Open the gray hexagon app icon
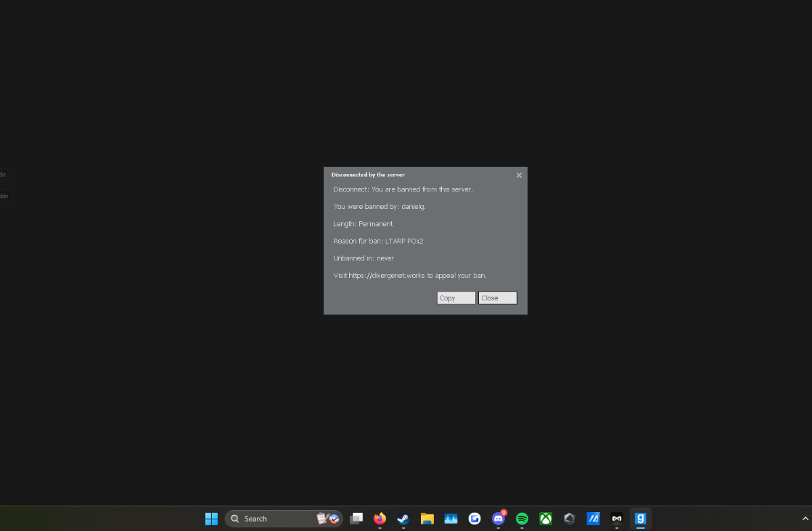 [x=569, y=519]
